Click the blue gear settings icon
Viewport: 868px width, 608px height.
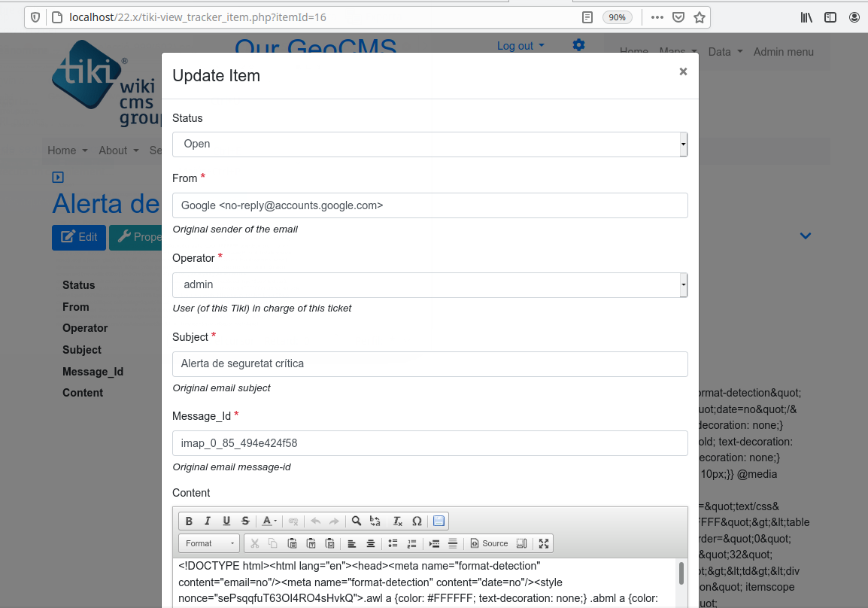[578, 45]
